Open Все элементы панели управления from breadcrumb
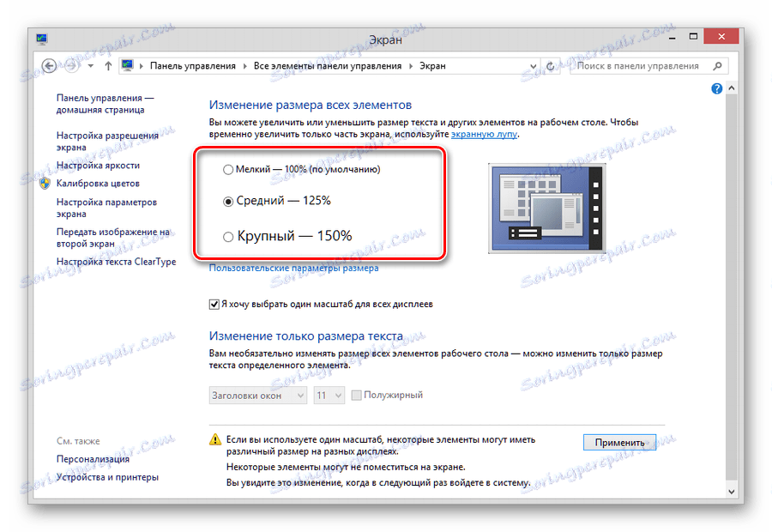Image resolution: width=772 pixels, height=532 pixels. [329, 65]
